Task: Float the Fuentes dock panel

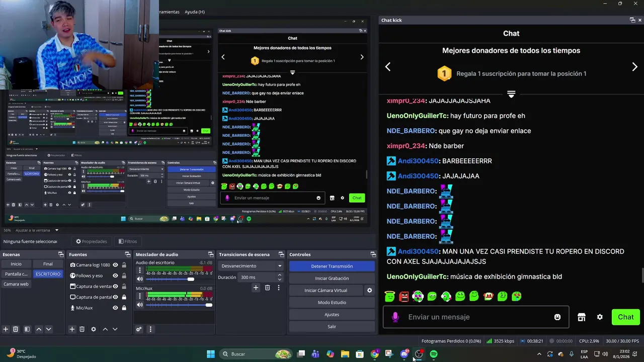Action: pyautogui.click(x=127, y=254)
